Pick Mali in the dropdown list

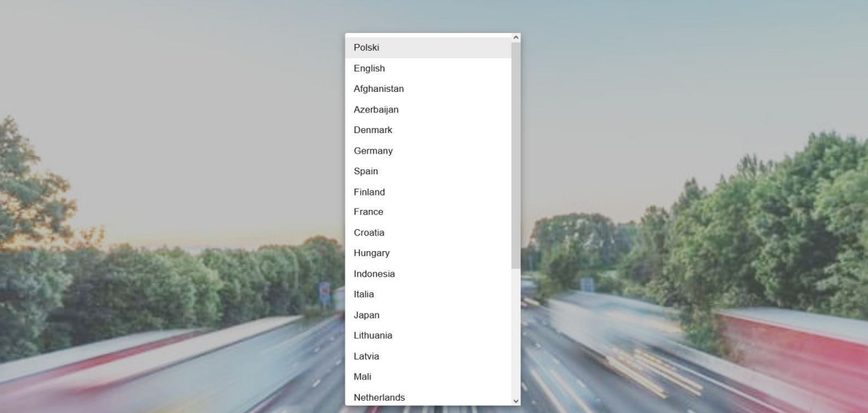click(428, 377)
